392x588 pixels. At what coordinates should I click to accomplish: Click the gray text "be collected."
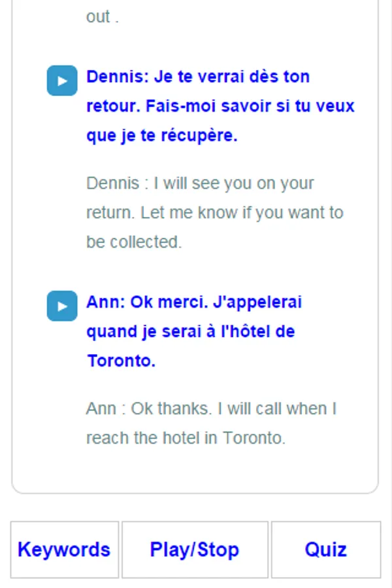click(x=134, y=242)
